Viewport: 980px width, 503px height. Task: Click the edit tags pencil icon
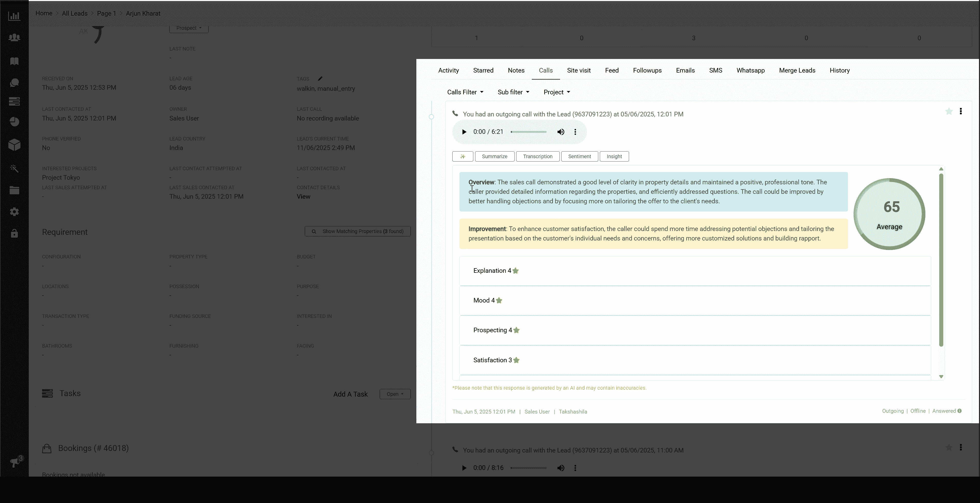[x=320, y=79]
